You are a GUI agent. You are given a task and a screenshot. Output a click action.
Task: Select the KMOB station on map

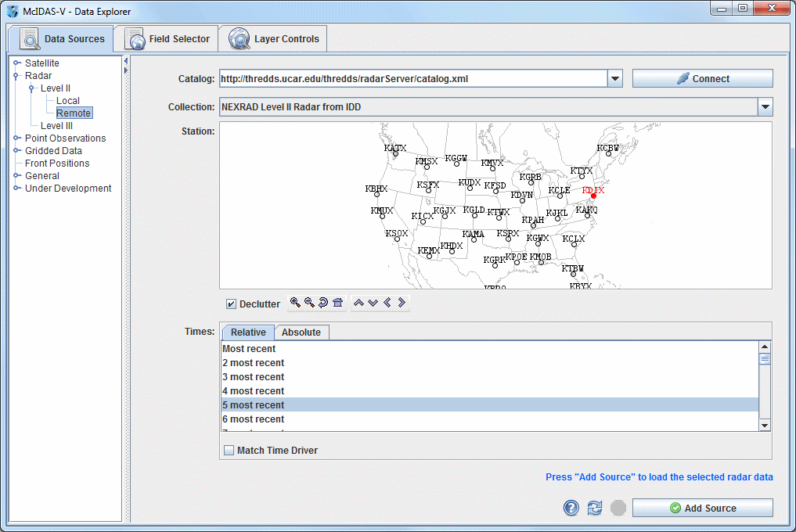[541, 262]
